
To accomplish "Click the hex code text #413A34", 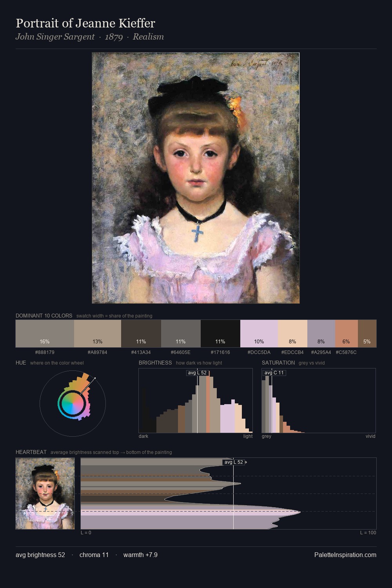I will (141, 352).
